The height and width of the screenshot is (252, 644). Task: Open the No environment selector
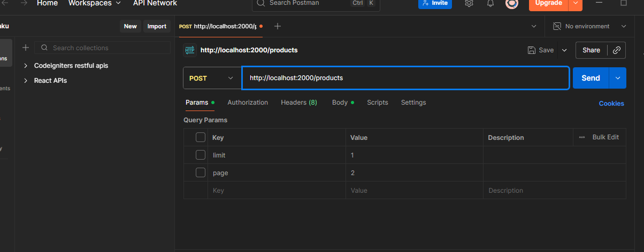[589, 26]
